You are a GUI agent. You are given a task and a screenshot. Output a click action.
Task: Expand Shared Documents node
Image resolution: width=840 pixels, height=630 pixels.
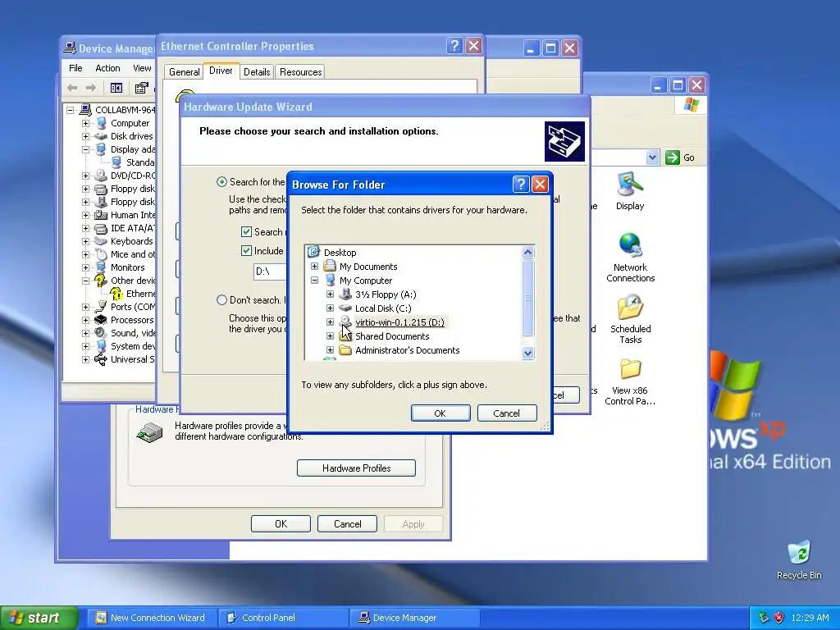point(330,336)
